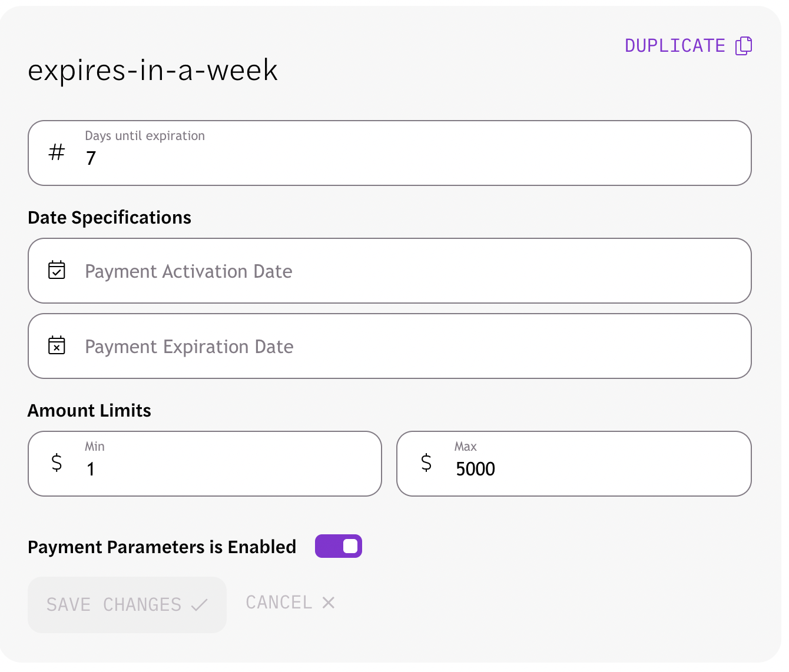789x672 pixels.
Task: Click the dollar icon in the Min field
Action: point(57,463)
